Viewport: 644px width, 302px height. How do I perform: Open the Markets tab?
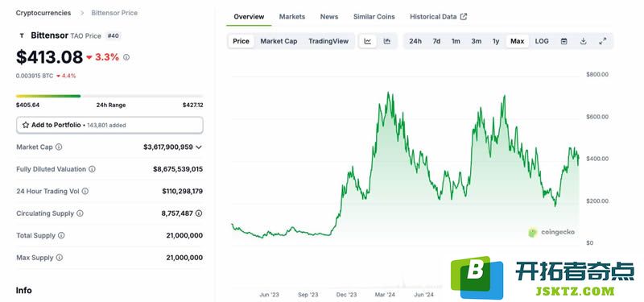(x=292, y=17)
